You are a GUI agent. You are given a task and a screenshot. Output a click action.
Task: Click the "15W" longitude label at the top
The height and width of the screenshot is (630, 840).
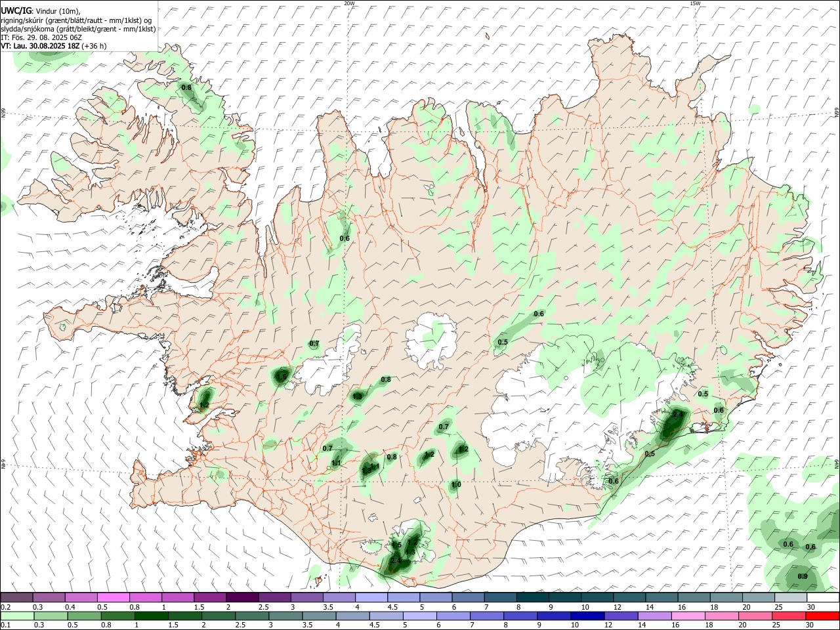(695, 3)
